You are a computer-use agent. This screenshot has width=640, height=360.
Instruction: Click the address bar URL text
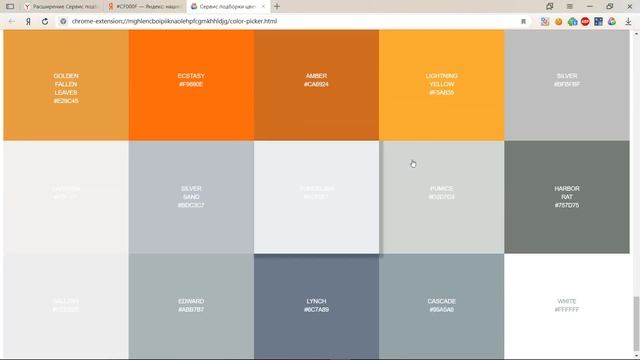(x=174, y=21)
